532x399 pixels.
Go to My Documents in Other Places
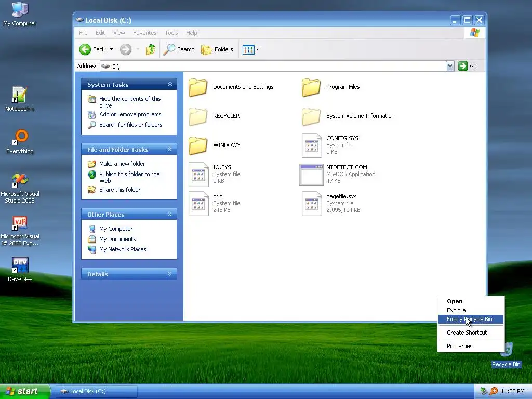pyautogui.click(x=117, y=239)
